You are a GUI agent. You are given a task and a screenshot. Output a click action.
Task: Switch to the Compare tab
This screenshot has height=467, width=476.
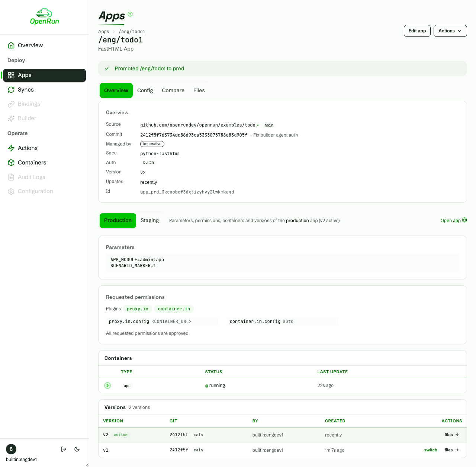[x=173, y=90]
